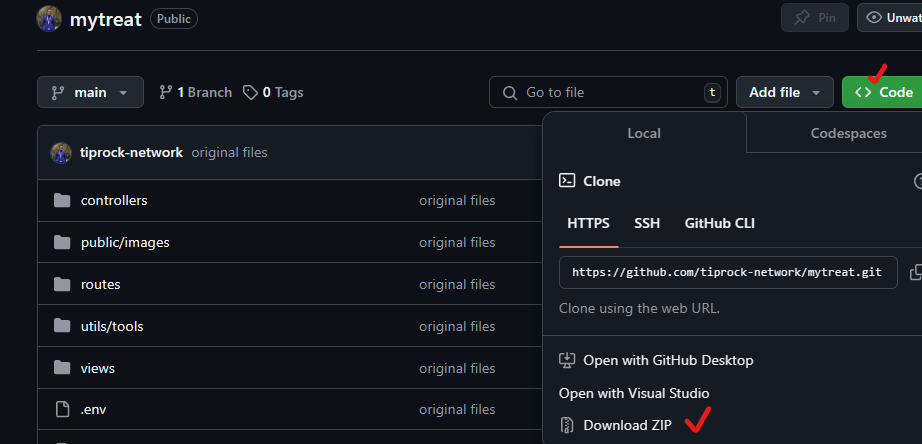Open with GitHub Desktop

click(x=656, y=360)
